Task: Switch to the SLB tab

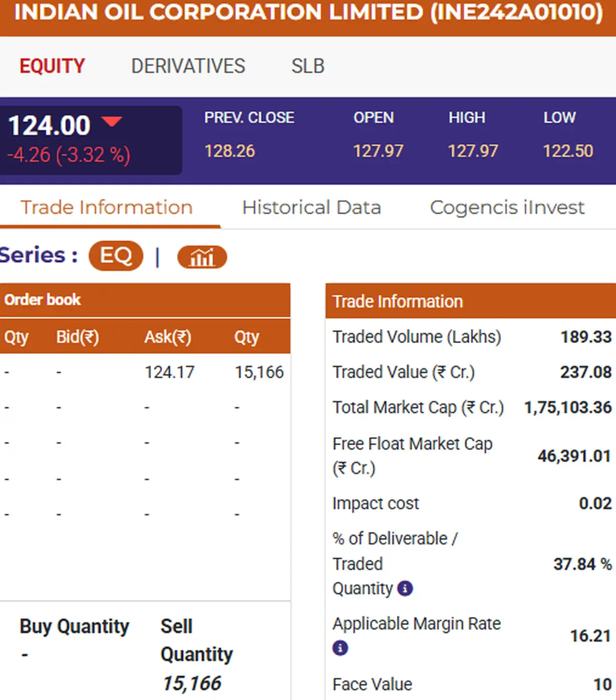Action: coord(307,66)
